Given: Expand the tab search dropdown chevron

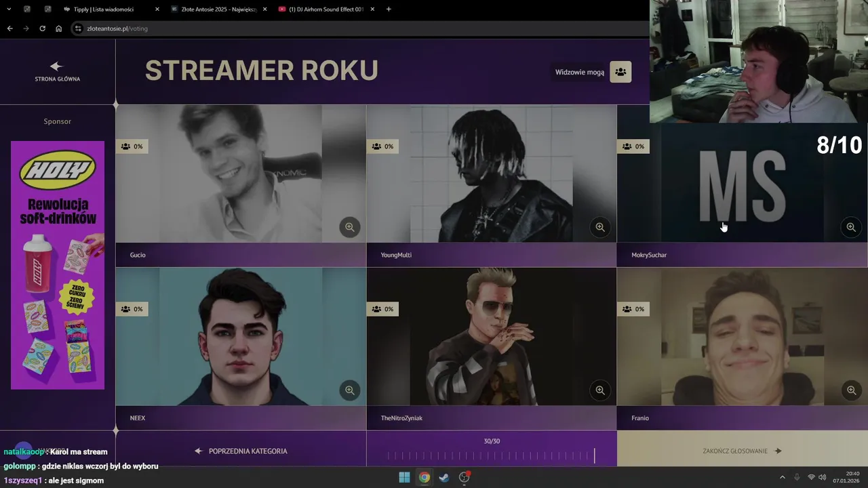Looking at the screenshot, I should tap(8, 9).
